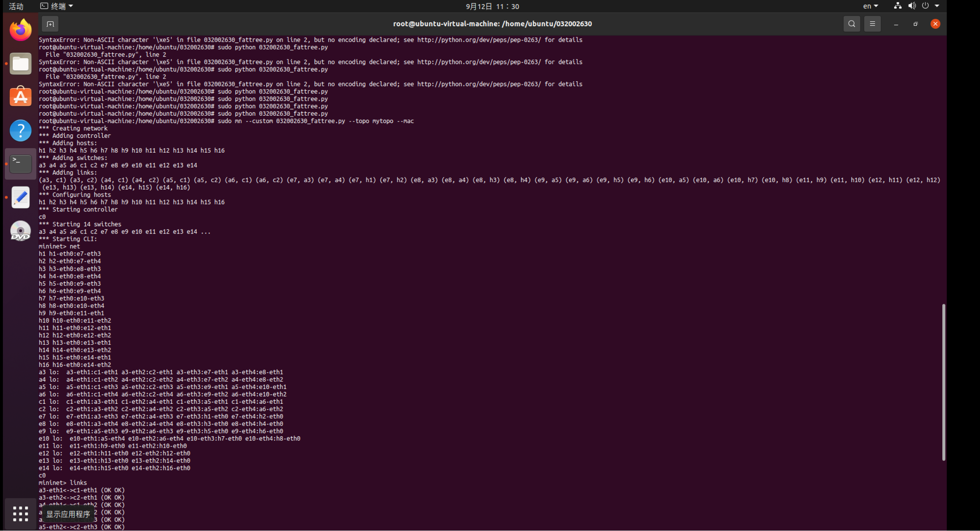Open new terminal tab icon
This screenshot has width=980, height=531.
coord(50,24)
